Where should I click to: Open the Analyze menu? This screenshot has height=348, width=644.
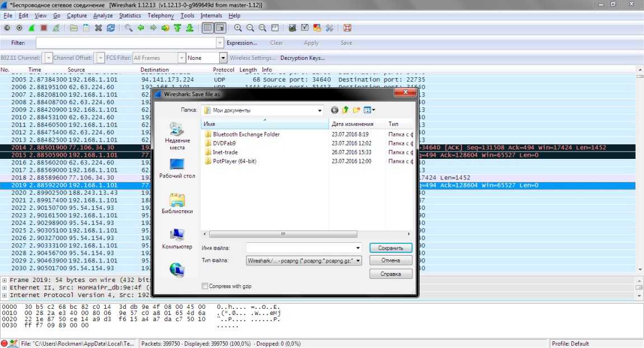pos(103,16)
